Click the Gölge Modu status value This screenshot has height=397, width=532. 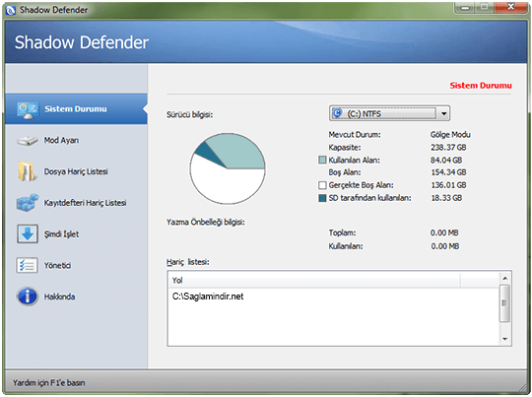click(x=450, y=135)
